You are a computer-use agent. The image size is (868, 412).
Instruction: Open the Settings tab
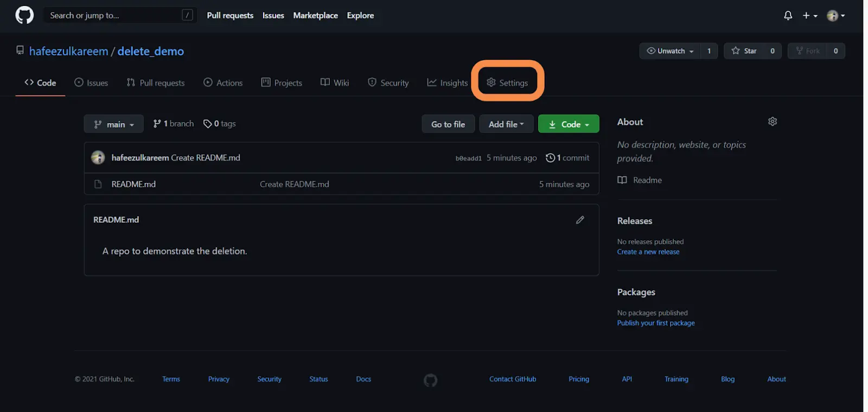pos(507,83)
